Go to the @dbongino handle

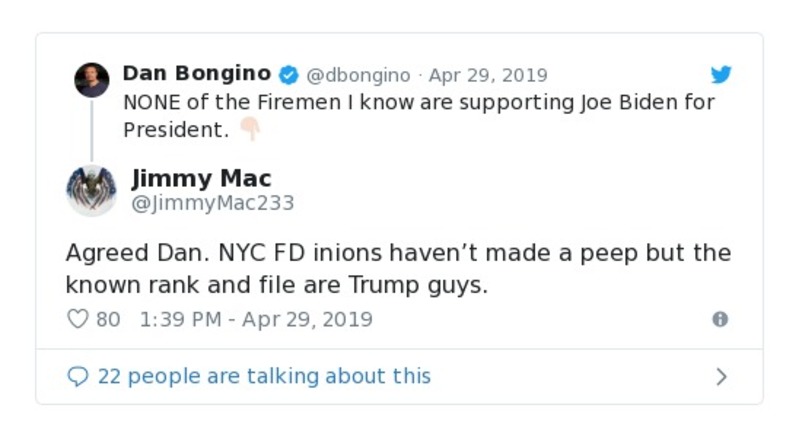pyautogui.click(x=357, y=75)
